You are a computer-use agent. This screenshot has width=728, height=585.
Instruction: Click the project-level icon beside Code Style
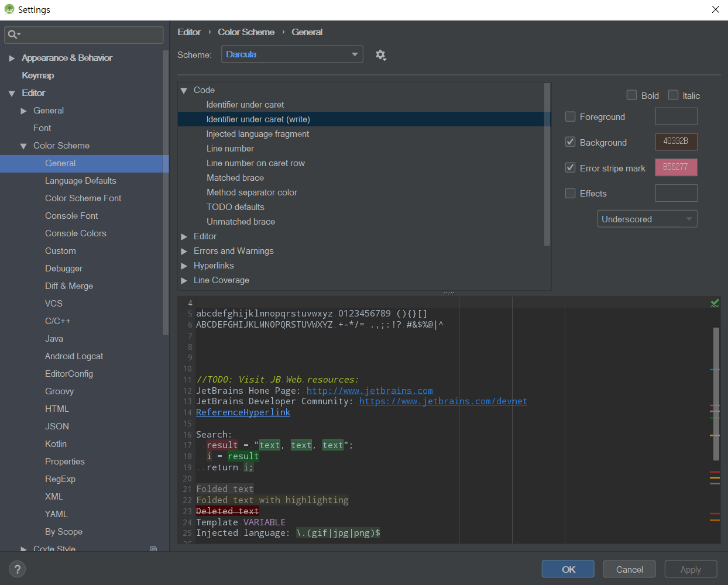coord(154,549)
